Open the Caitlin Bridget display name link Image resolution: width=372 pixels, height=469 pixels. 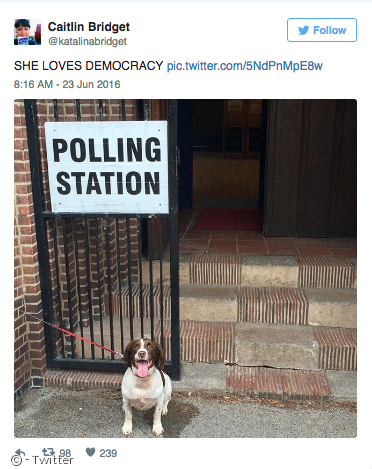(89, 27)
